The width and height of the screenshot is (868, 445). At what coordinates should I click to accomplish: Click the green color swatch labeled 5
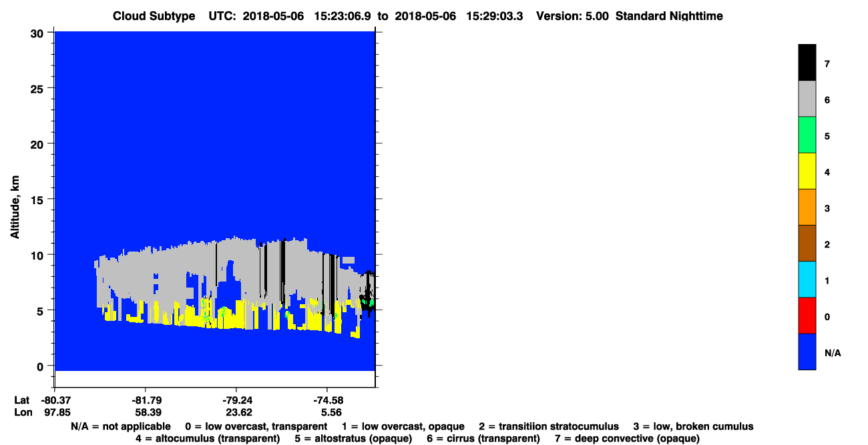(x=807, y=135)
